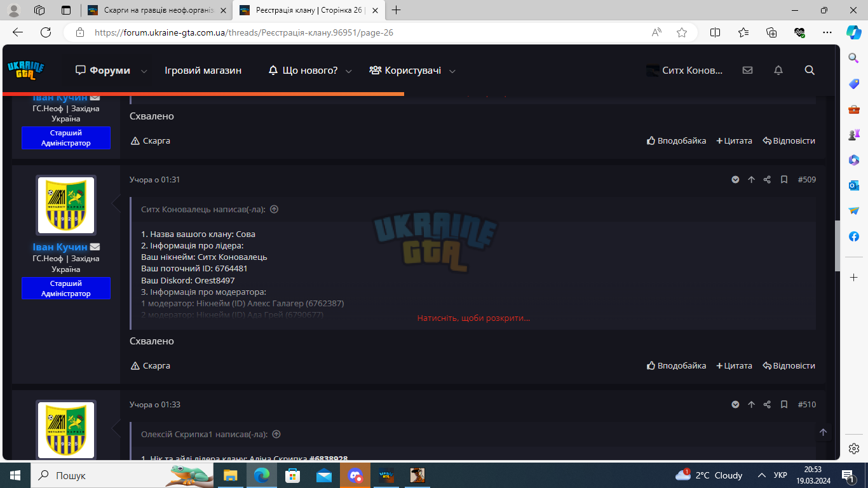Bookmark post #510
Viewport: 868px width, 488px height.
784,405
